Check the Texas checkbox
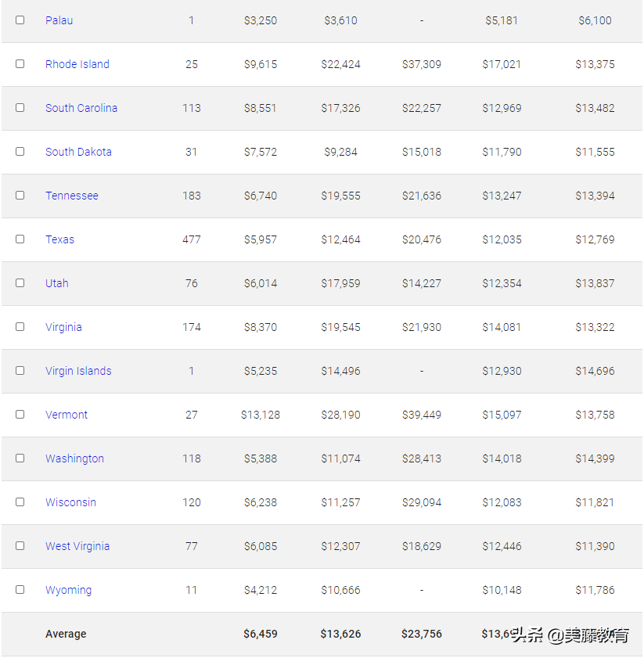This screenshot has width=644, height=658. (x=20, y=239)
